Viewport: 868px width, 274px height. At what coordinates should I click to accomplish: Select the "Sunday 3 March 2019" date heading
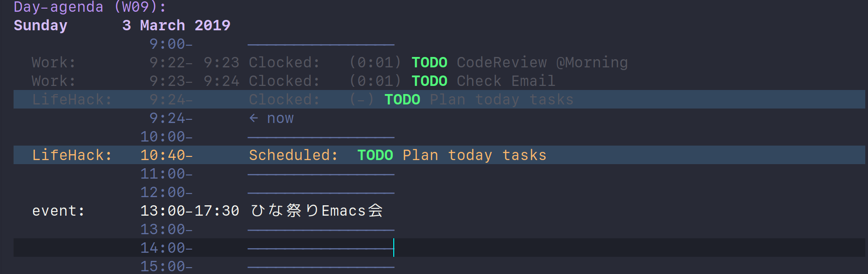[122, 25]
